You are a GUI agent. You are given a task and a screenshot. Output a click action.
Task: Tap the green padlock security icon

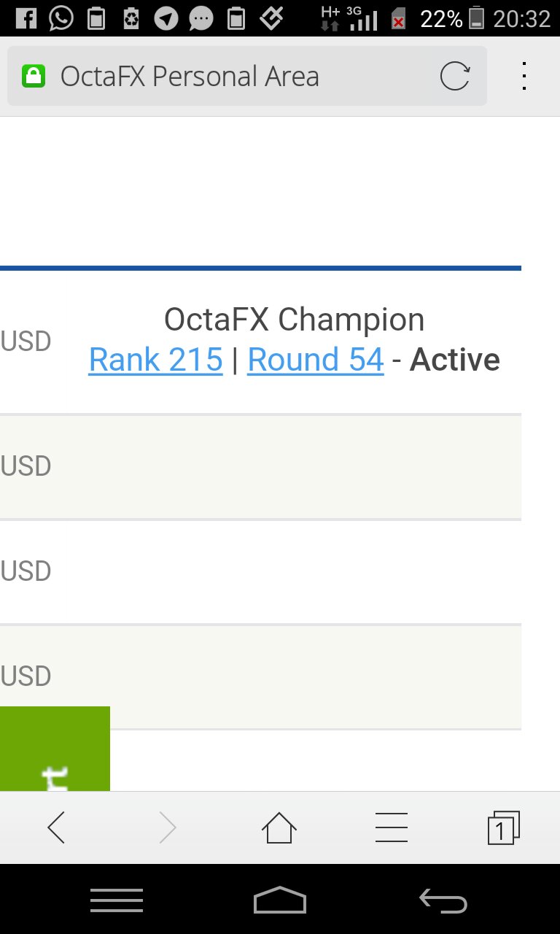point(34,76)
